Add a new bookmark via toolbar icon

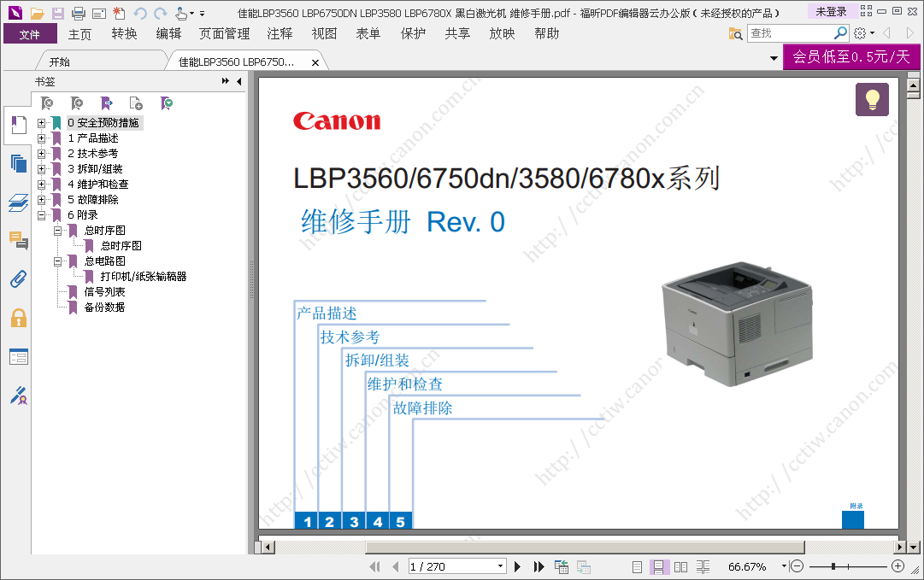(77, 103)
